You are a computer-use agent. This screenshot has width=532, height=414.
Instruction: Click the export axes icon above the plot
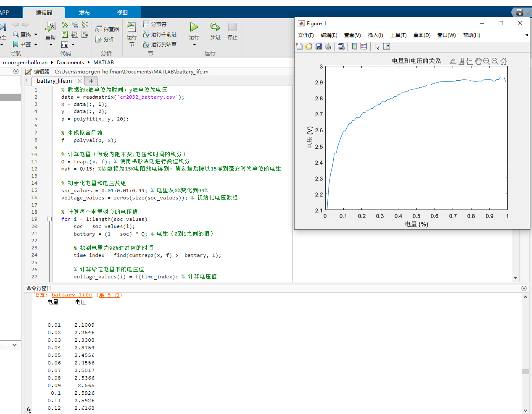tap(453, 61)
